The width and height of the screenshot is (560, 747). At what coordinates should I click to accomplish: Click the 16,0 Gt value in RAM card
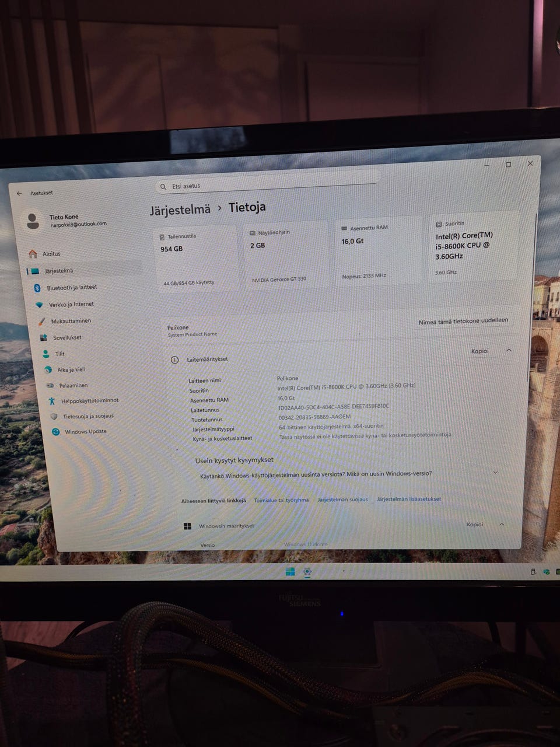pyautogui.click(x=352, y=241)
